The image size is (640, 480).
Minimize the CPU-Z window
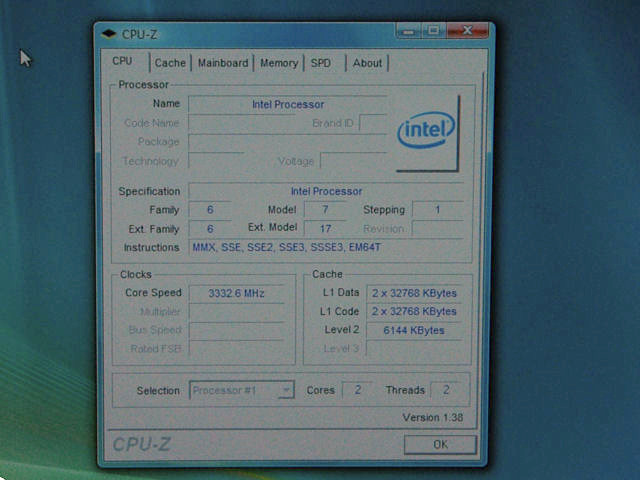coord(409,31)
